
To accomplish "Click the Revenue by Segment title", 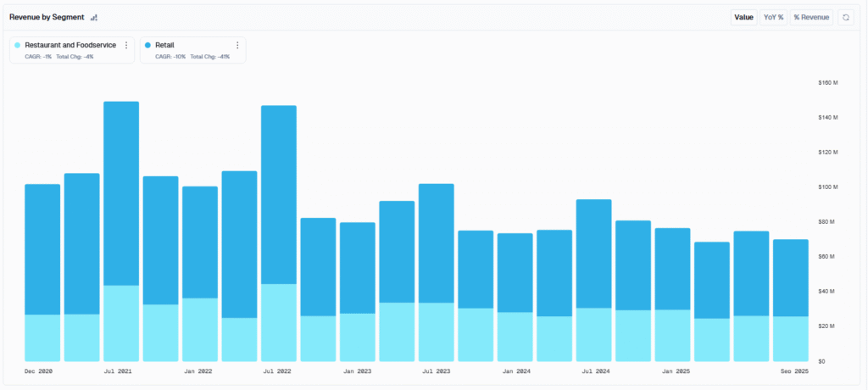I will pos(47,18).
